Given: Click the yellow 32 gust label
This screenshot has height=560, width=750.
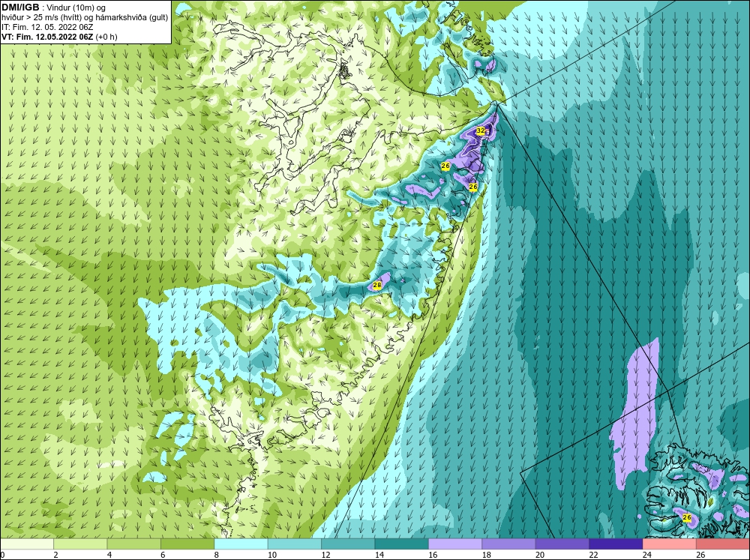Looking at the screenshot, I should (481, 130).
